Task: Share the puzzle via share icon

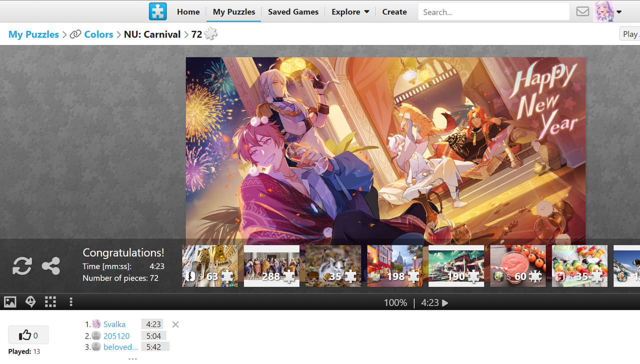Action: click(51, 266)
